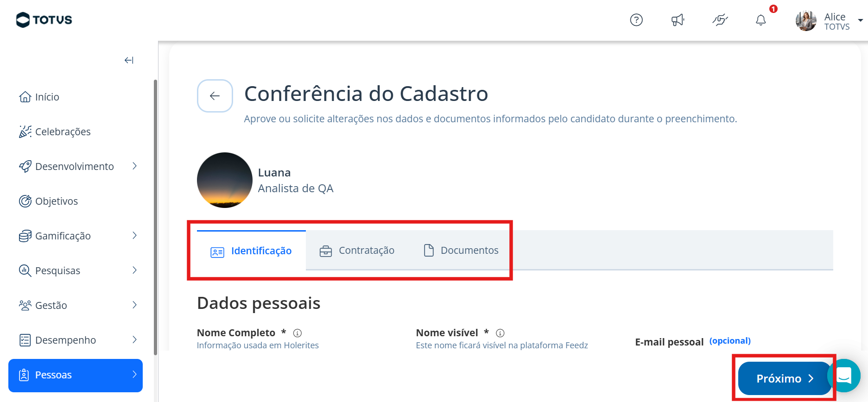Click the Próximo button
The image size is (868, 402).
pos(785,378)
